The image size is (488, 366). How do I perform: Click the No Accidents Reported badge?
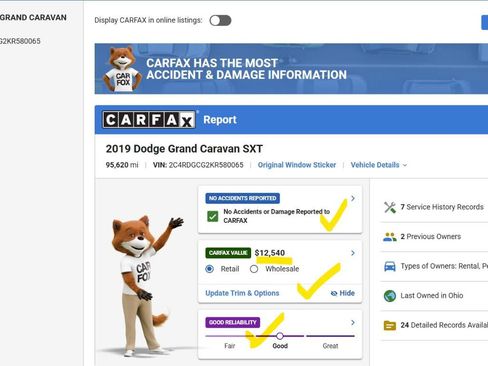tap(242, 198)
